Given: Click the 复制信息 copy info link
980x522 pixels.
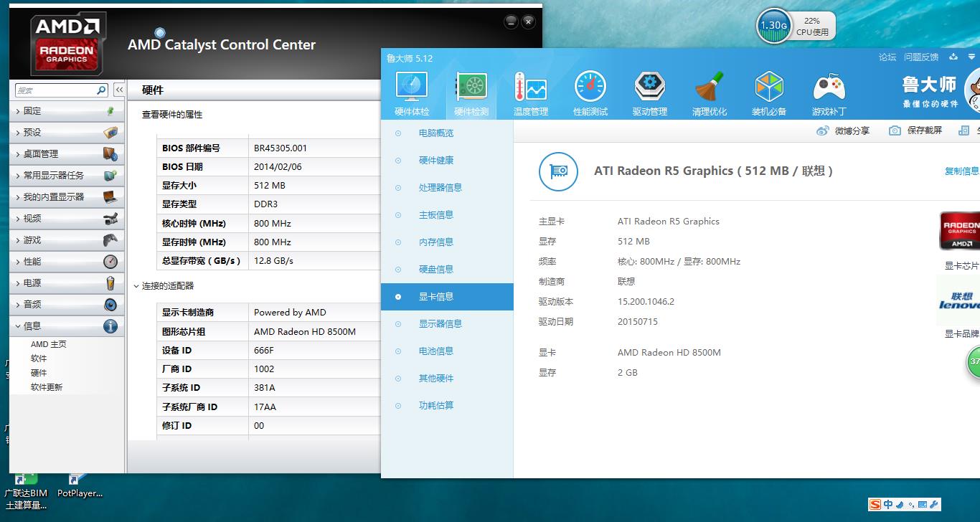Looking at the screenshot, I should pyautogui.click(x=962, y=171).
